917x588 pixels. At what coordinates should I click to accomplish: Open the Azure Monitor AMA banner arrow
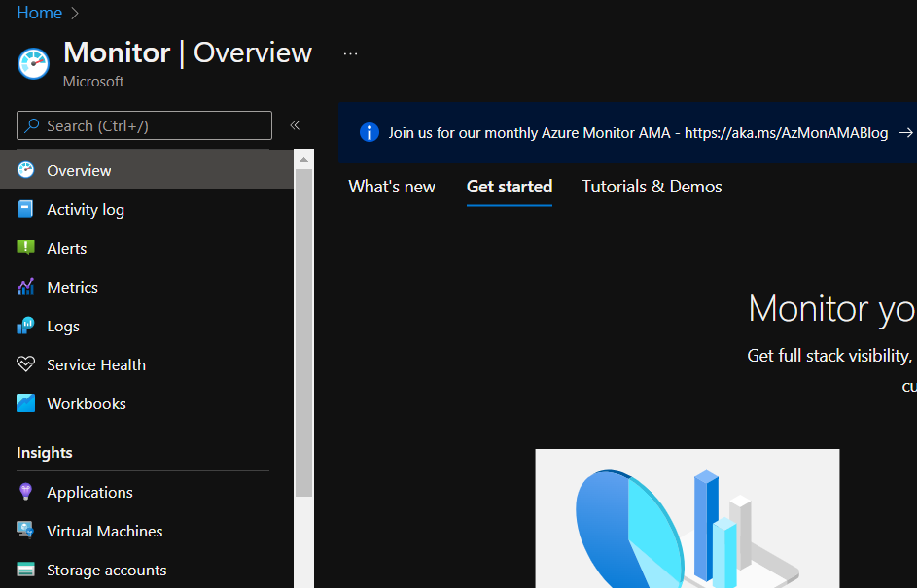pos(905,133)
